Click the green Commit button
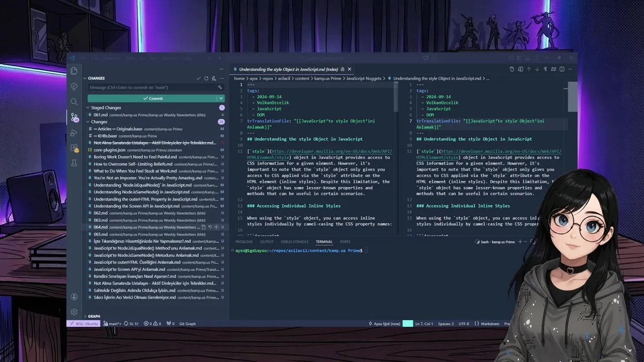 [x=152, y=99]
